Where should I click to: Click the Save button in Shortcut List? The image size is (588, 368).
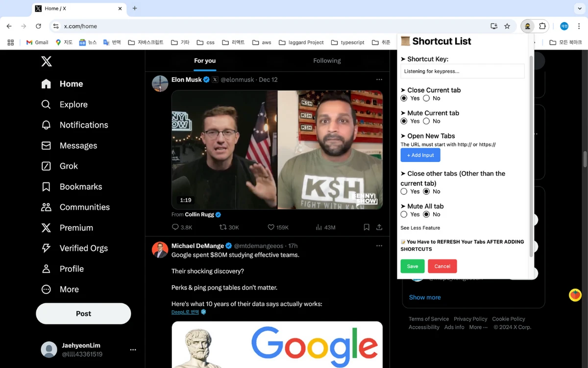click(413, 266)
